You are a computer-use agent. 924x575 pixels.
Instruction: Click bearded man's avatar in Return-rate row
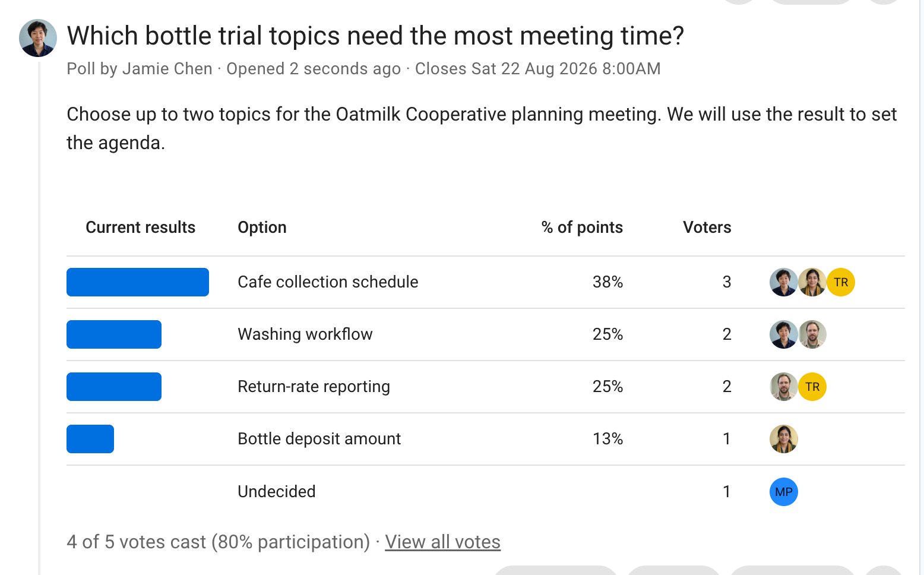pyautogui.click(x=784, y=387)
